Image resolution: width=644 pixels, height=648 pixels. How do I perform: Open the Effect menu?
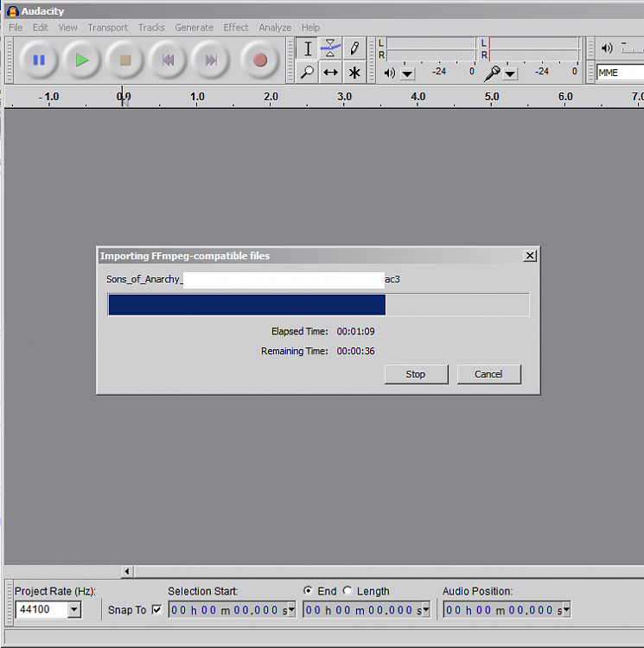point(236,28)
